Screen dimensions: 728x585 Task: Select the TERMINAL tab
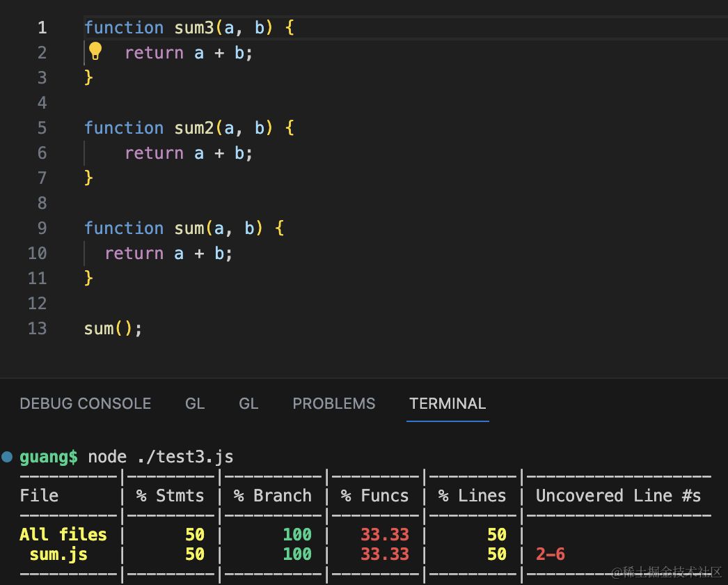[448, 404]
